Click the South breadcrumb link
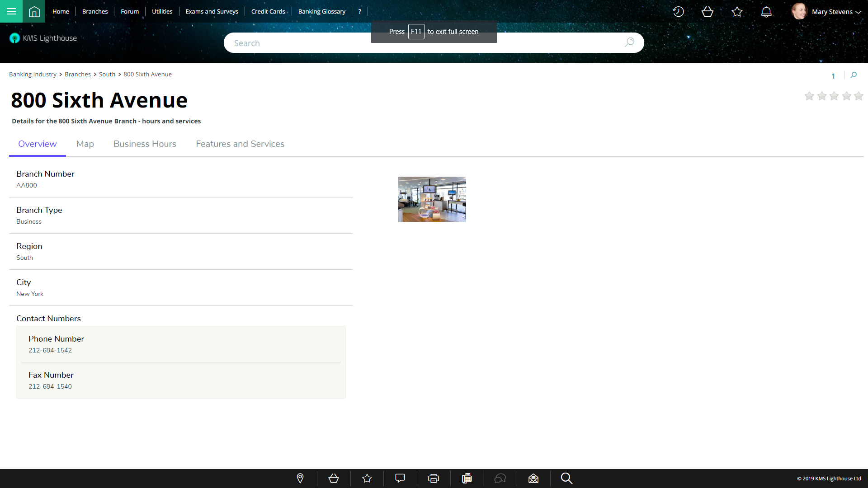 [x=107, y=74]
